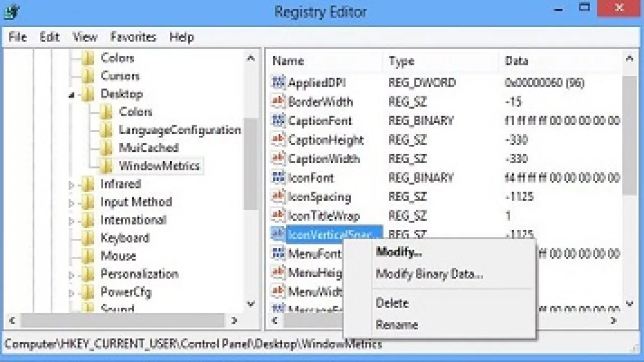Image resolution: width=644 pixels, height=362 pixels.
Task: Expand the International key
Action: click(x=71, y=221)
